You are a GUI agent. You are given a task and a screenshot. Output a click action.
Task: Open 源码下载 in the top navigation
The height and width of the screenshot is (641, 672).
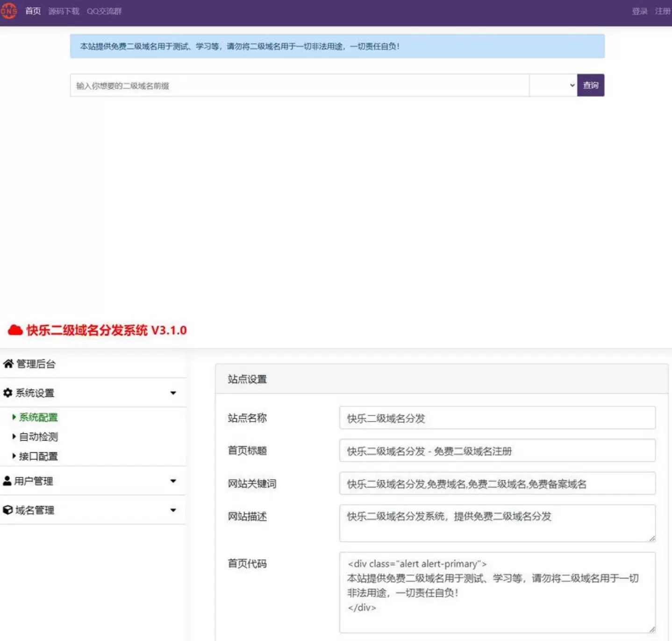pos(64,11)
